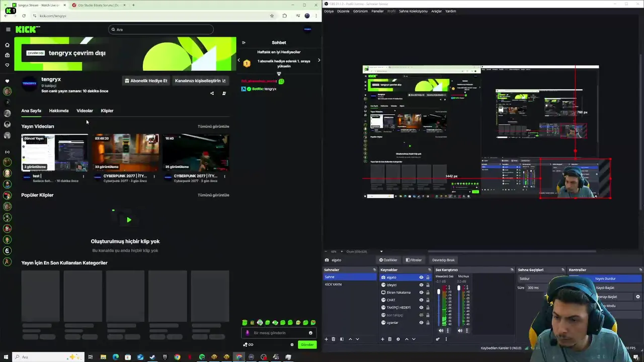This screenshot has height=362, width=644.
Task: Add a new source in Kaynaklar panel
Action: [x=382, y=339]
